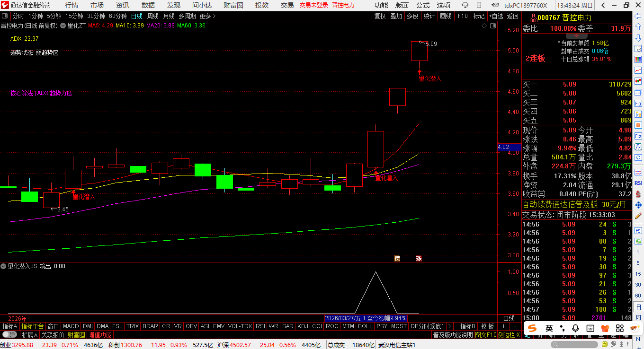The image size is (644, 349).
Task: Click the 沪深 4502.57 index in status bar
Action: point(234,345)
